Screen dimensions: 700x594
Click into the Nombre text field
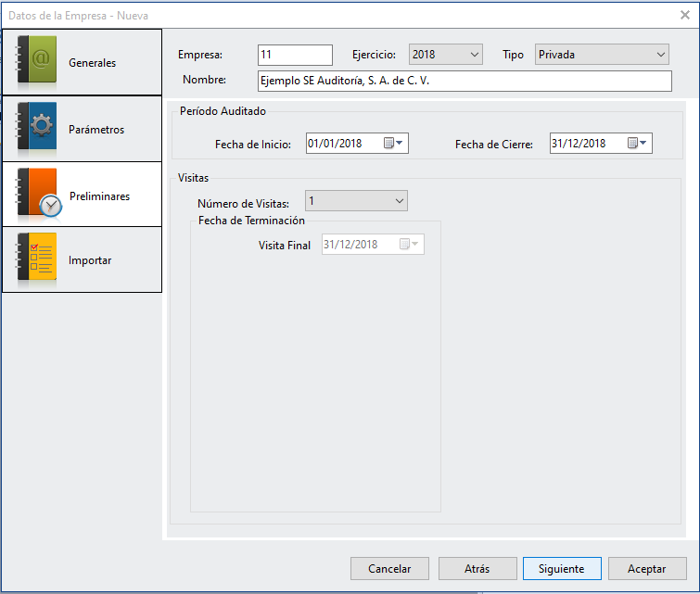(464, 82)
